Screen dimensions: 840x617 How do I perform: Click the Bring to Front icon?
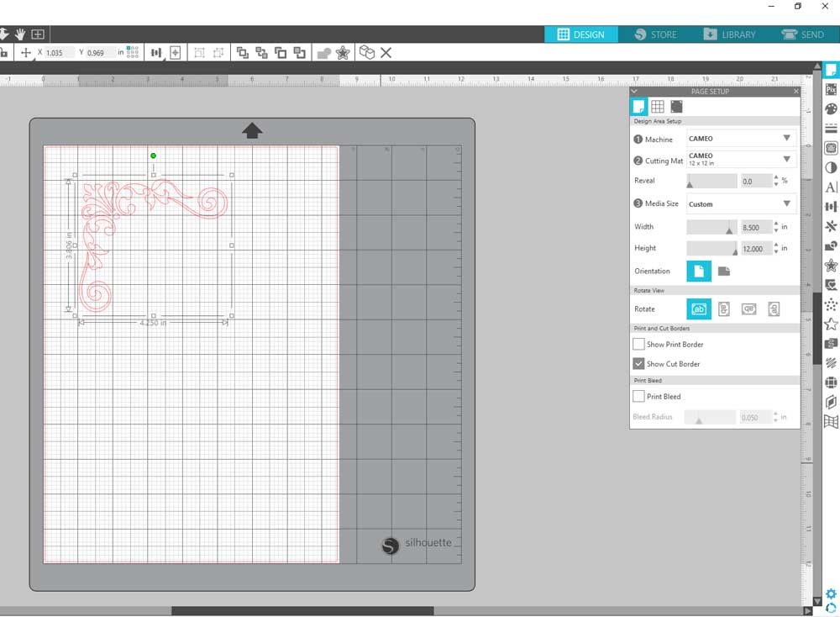242,52
